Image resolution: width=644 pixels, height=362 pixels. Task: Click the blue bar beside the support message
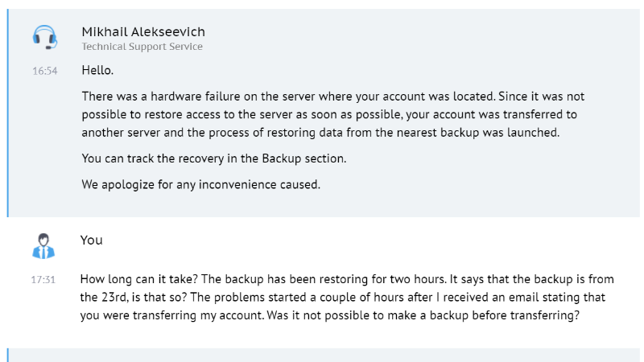coord(7,113)
